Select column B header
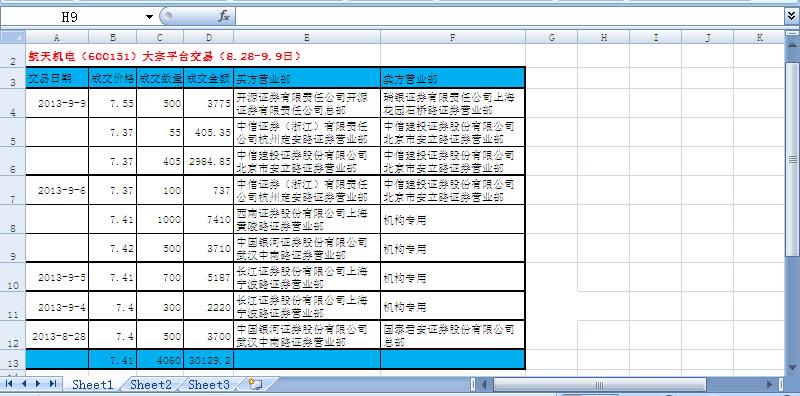 click(x=113, y=37)
